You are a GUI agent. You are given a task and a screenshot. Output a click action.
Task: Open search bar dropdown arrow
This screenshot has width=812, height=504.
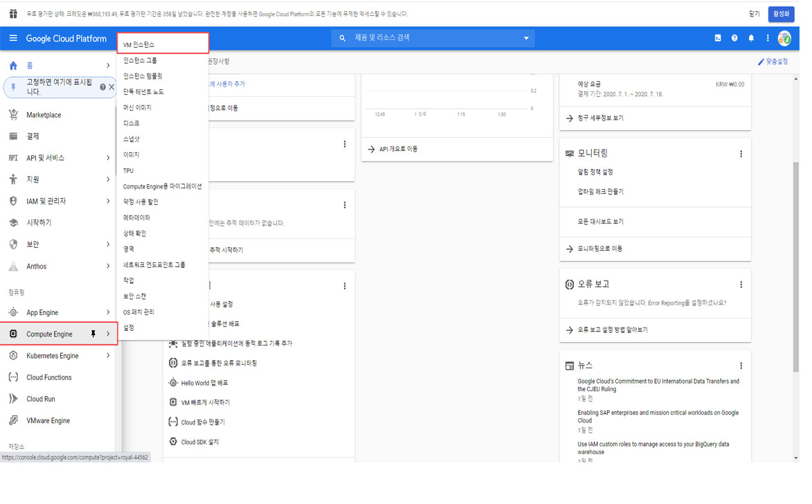pos(526,38)
